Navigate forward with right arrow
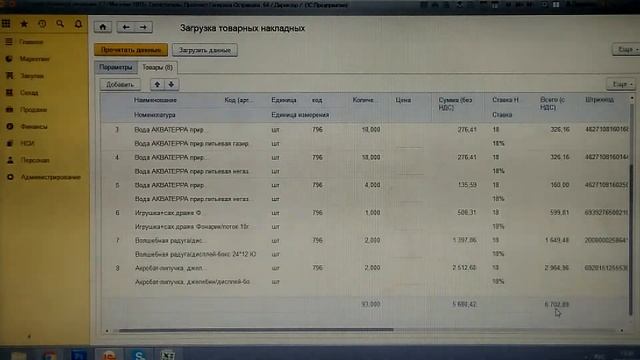 [x=143, y=27]
